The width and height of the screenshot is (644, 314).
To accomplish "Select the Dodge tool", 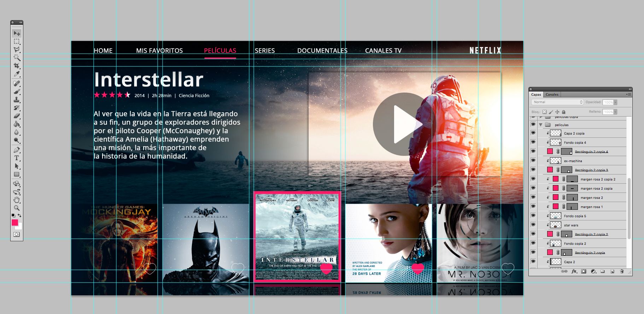I will (17, 140).
